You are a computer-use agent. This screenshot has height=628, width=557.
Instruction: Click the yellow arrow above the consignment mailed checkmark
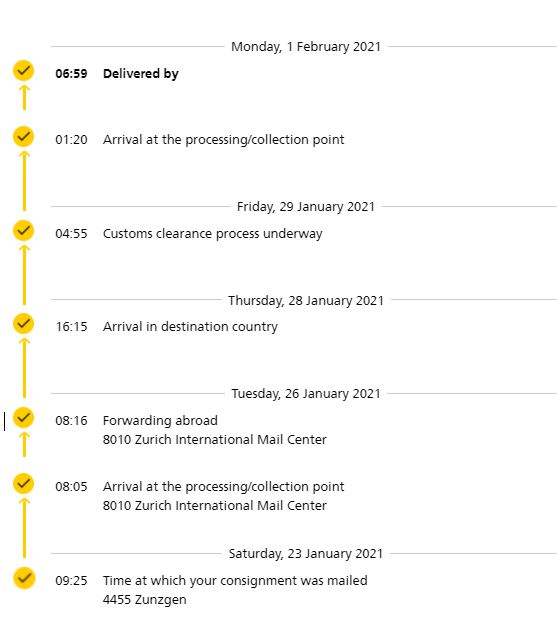point(24,528)
